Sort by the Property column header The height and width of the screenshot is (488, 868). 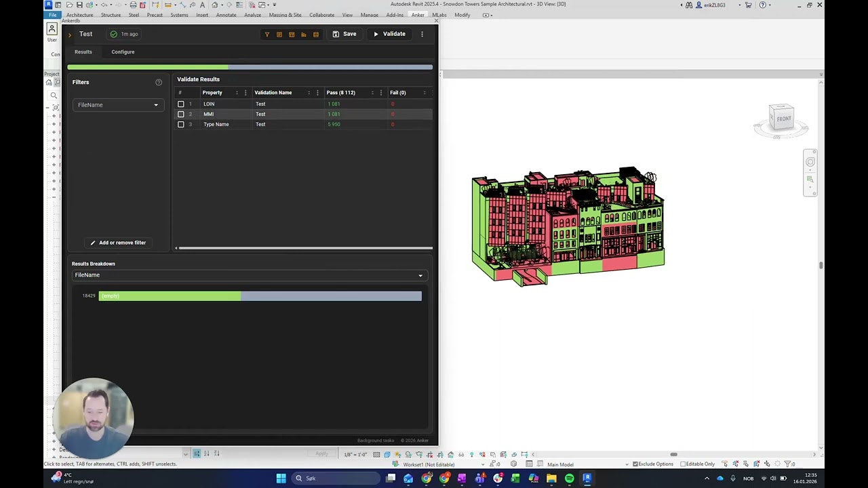point(212,93)
